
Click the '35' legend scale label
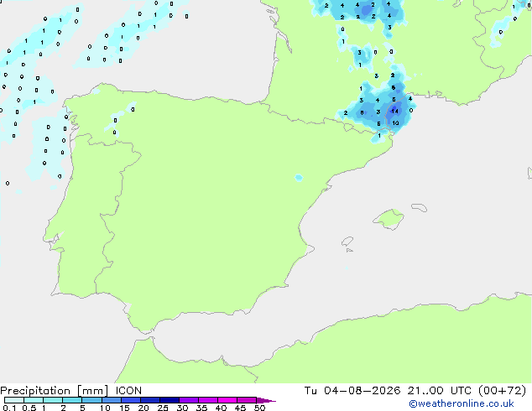[x=201, y=408]
